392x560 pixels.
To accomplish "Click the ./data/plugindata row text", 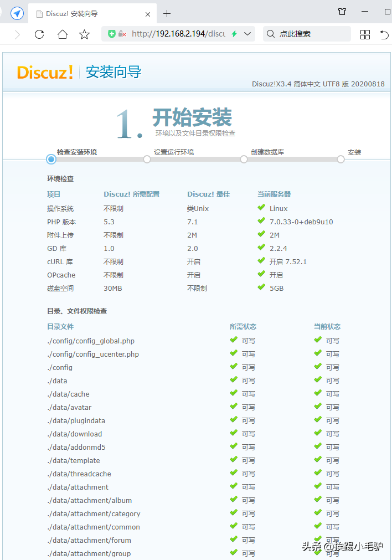I will click(76, 421).
